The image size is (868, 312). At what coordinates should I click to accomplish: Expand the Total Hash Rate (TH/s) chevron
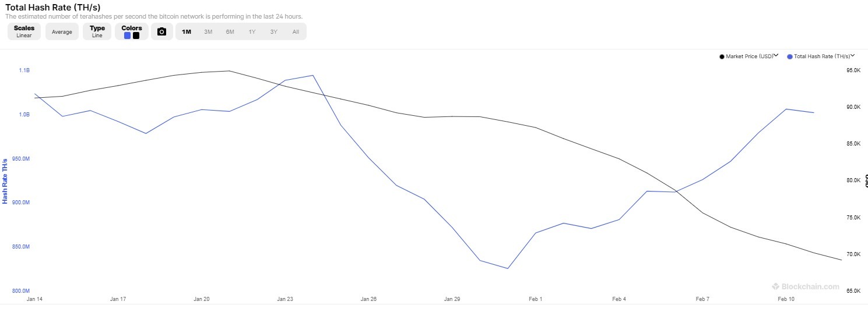click(853, 56)
